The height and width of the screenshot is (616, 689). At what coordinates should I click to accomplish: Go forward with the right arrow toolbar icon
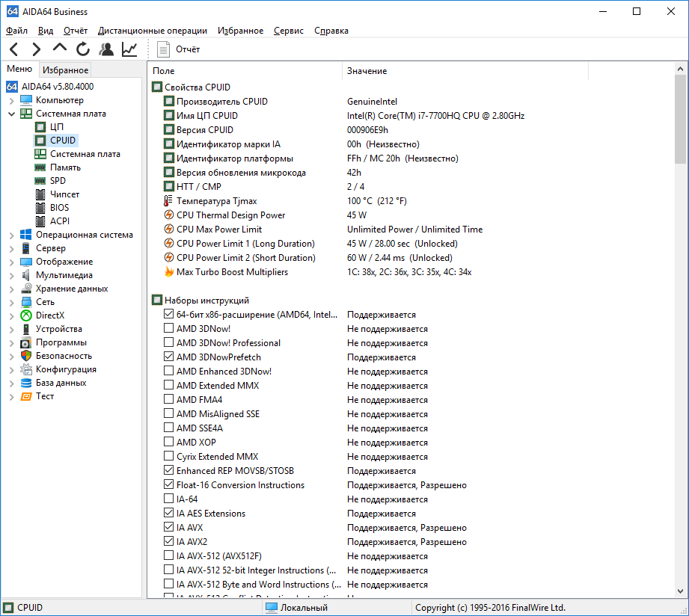point(37,49)
